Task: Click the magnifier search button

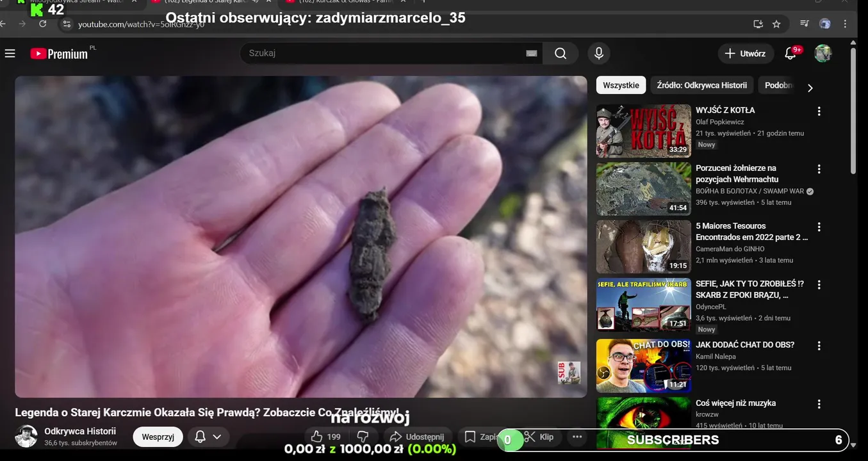Action: pos(561,53)
